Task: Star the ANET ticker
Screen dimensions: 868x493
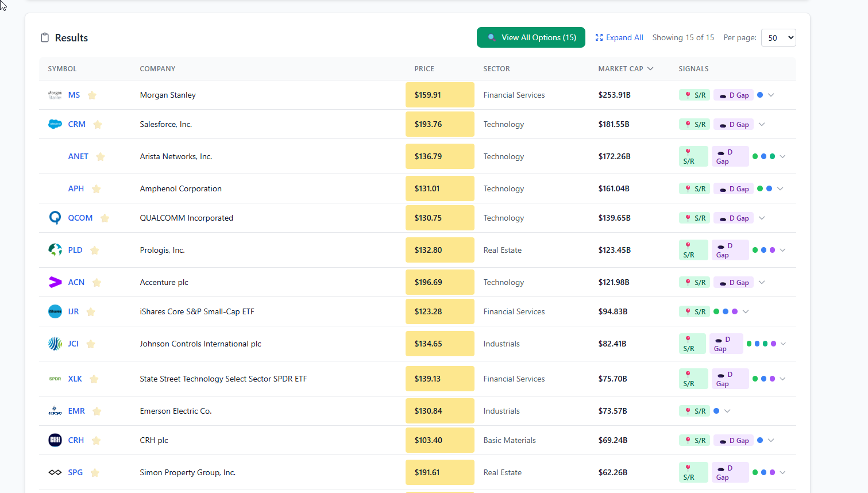Action: 101,157
